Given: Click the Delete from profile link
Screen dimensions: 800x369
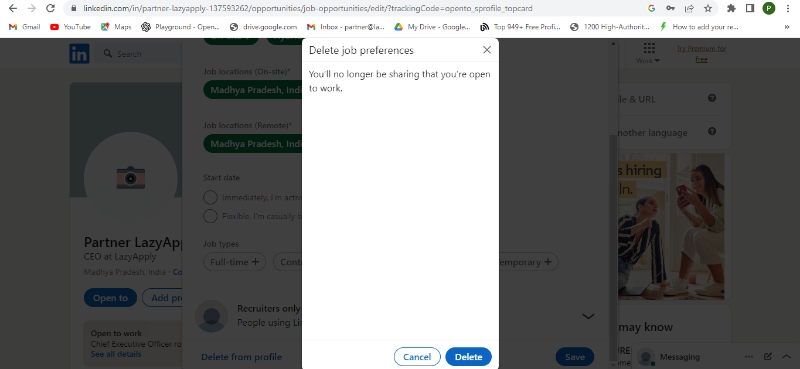Looking at the screenshot, I should click(x=241, y=357).
